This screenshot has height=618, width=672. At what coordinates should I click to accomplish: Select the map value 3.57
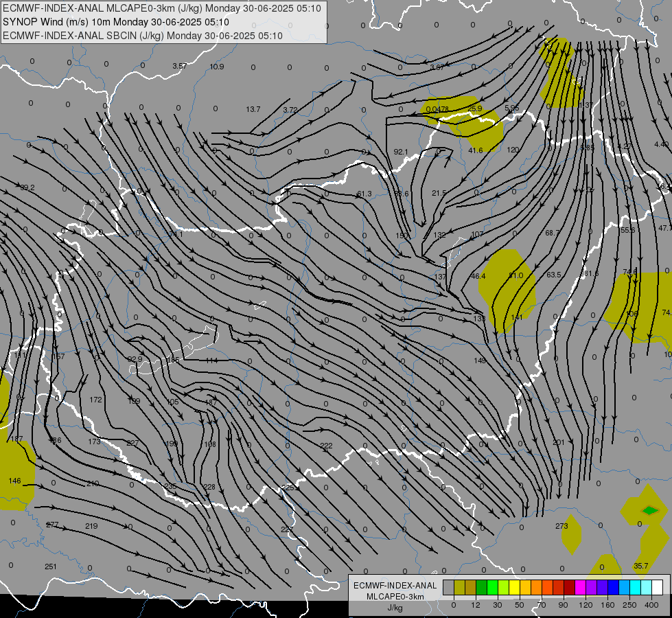click(x=180, y=66)
